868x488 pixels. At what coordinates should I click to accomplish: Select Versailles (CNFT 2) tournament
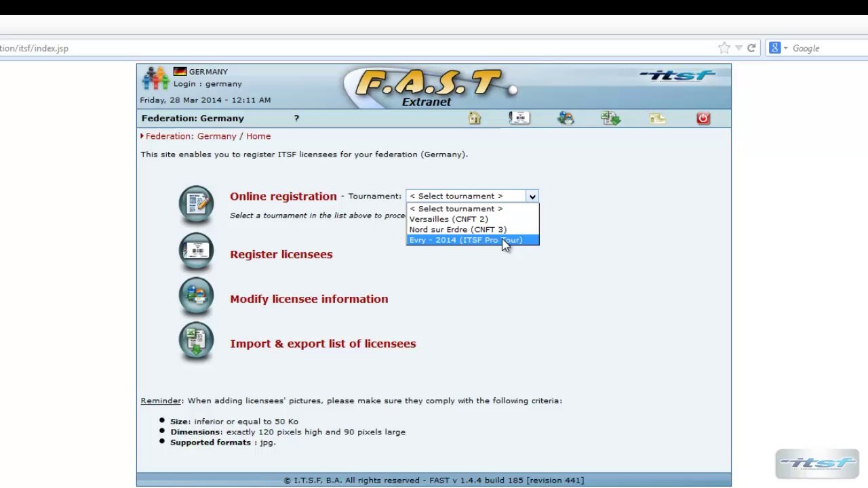coord(473,219)
